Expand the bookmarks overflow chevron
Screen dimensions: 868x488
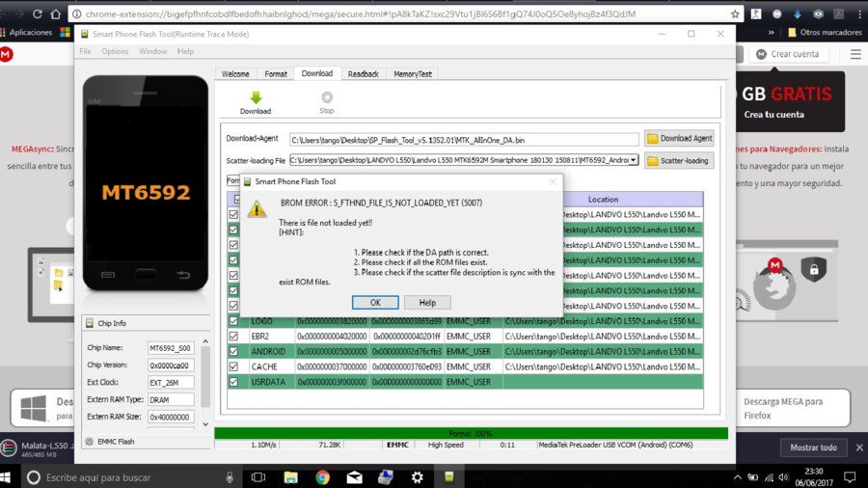coord(772,32)
